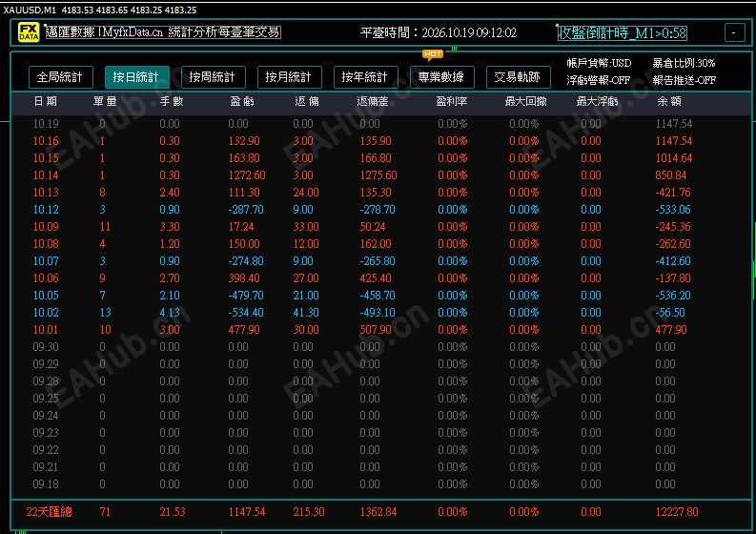Click the 22天匯總 summary label
This screenshot has height=534, width=756.
point(49,512)
